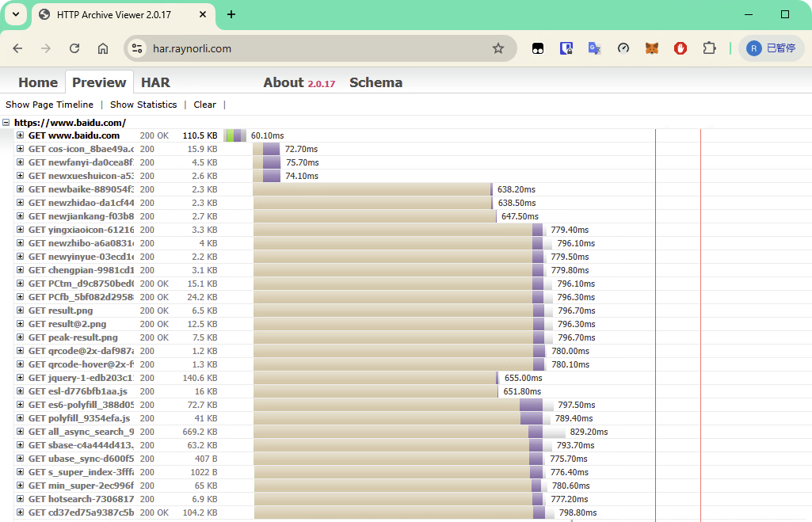Open the blue shield lock extension
This screenshot has height=522, width=812.
[x=566, y=48]
